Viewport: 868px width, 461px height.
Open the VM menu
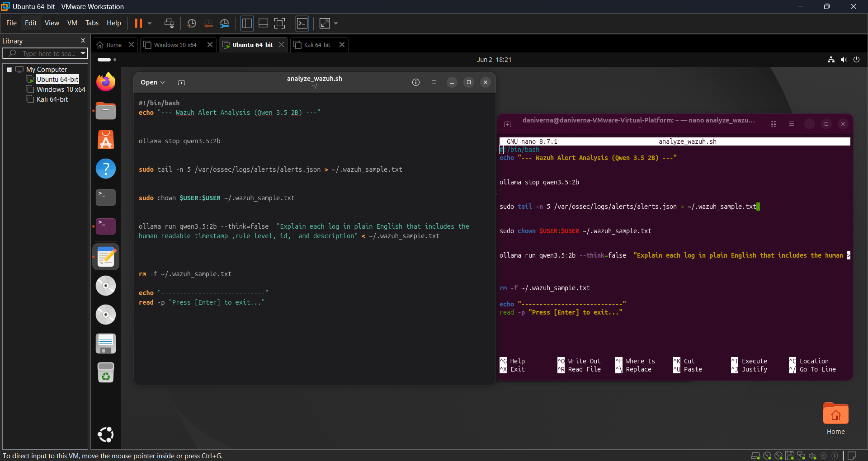coord(72,23)
